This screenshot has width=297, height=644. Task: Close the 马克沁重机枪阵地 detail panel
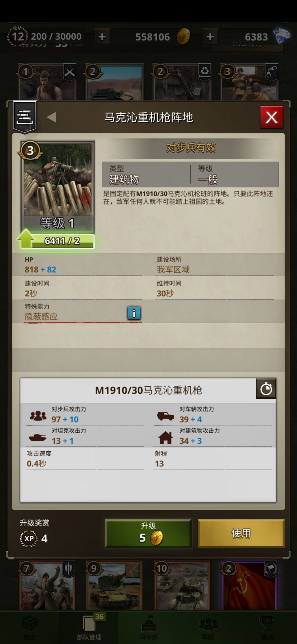point(271,118)
